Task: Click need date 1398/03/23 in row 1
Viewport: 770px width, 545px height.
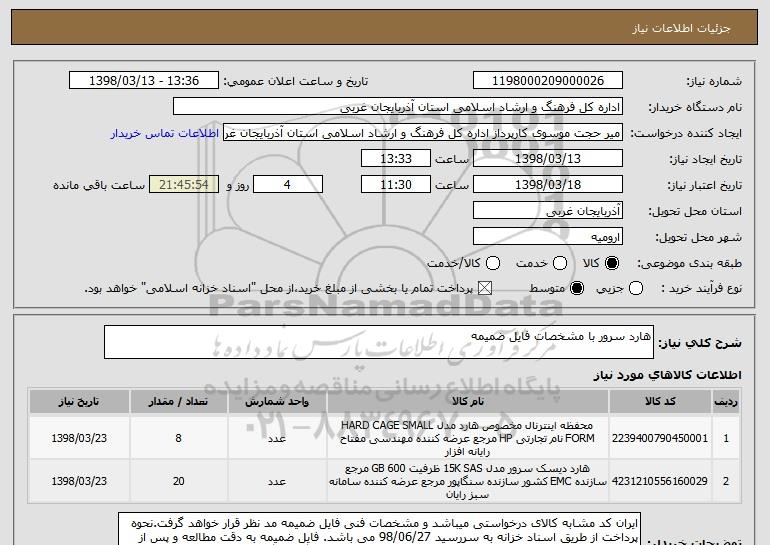Action: point(79,438)
